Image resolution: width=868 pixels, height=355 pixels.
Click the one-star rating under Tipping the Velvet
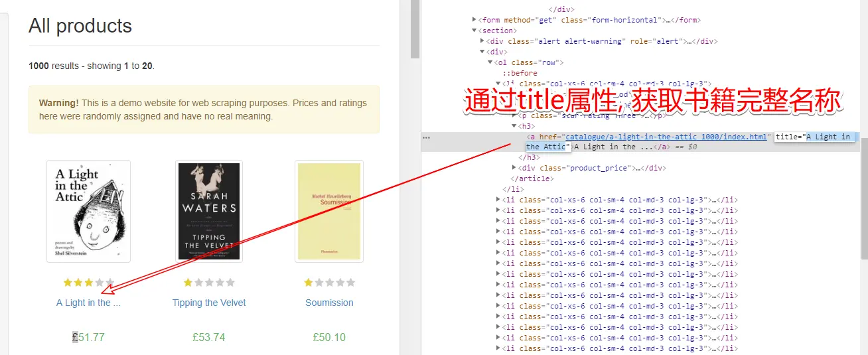click(209, 283)
